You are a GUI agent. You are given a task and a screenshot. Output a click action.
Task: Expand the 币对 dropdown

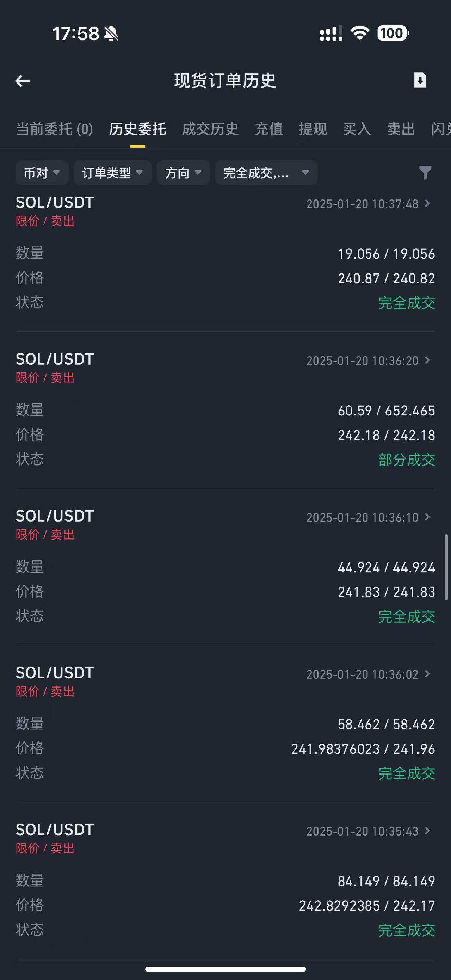coord(42,173)
